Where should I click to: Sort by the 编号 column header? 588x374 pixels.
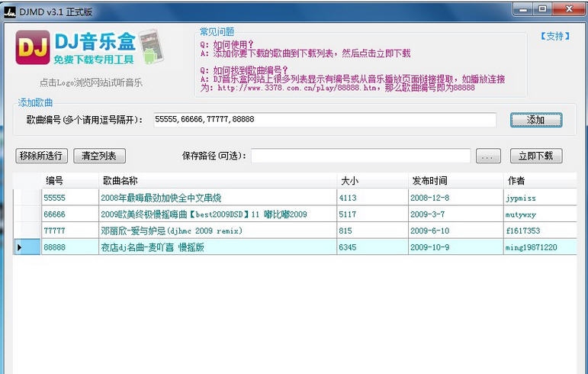tap(70, 181)
